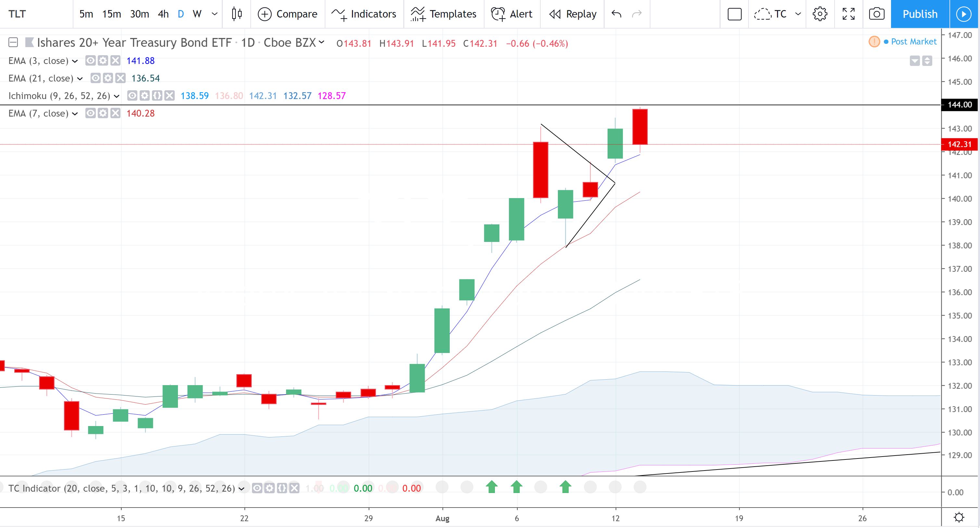Open chart settings gear in top toolbar
The height and width of the screenshot is (528, 980).
coord(820,14)
